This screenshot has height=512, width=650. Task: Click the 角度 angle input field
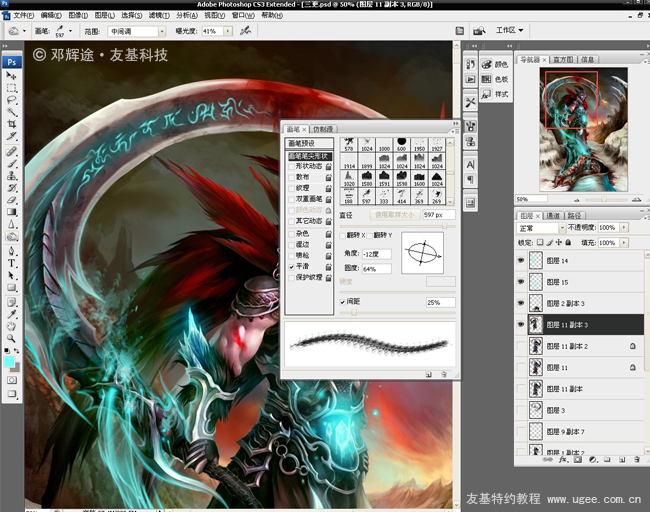pos(376,254)
